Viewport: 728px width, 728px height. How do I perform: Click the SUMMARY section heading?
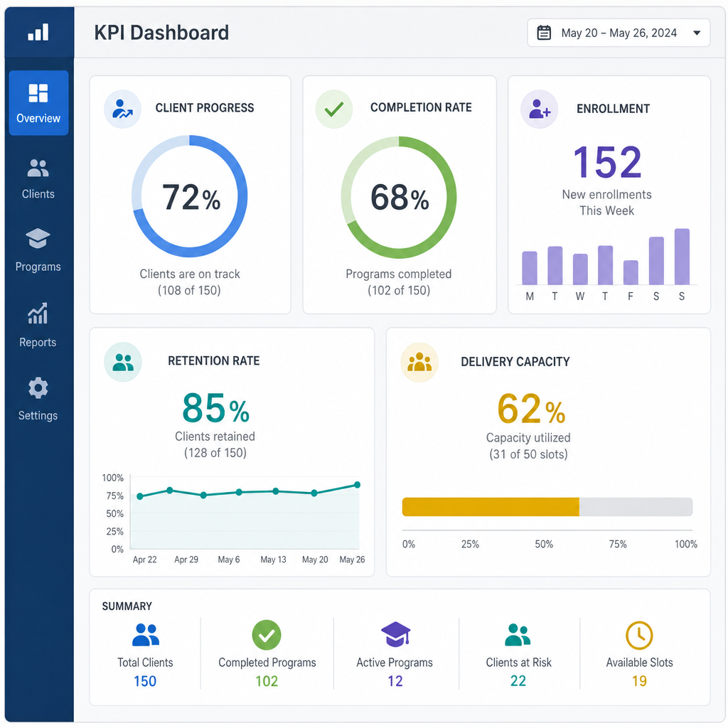coord(127,606)
